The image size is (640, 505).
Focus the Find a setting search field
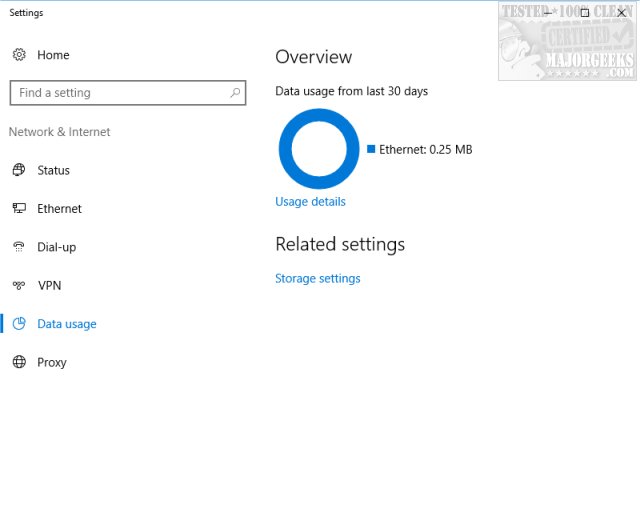coord(120,93)
